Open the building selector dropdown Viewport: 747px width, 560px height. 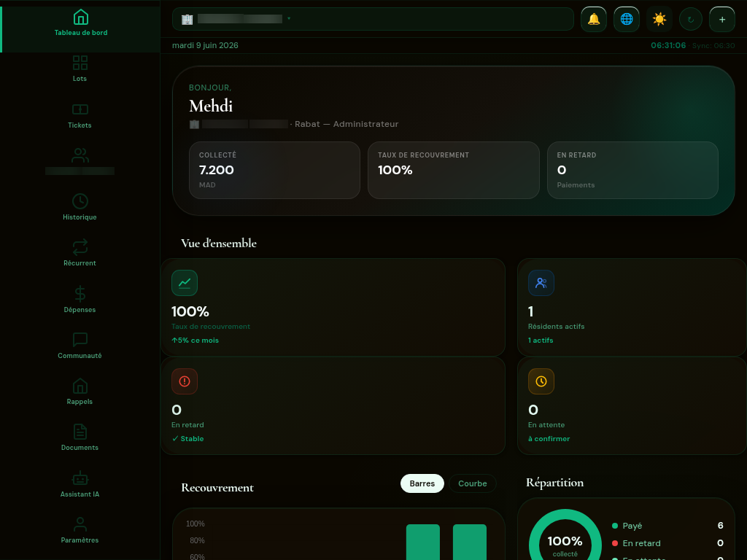[373, 19]
